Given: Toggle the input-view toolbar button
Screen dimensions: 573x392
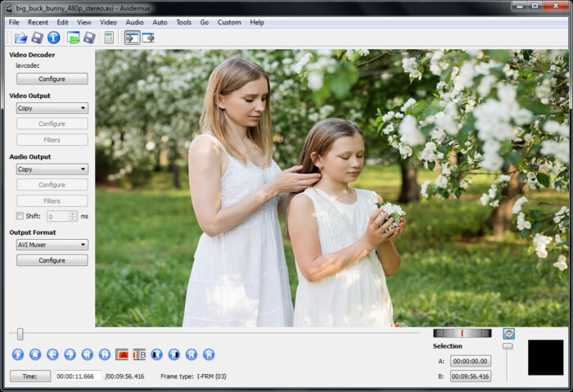Looking at the screenshot, I should point(132,38).
